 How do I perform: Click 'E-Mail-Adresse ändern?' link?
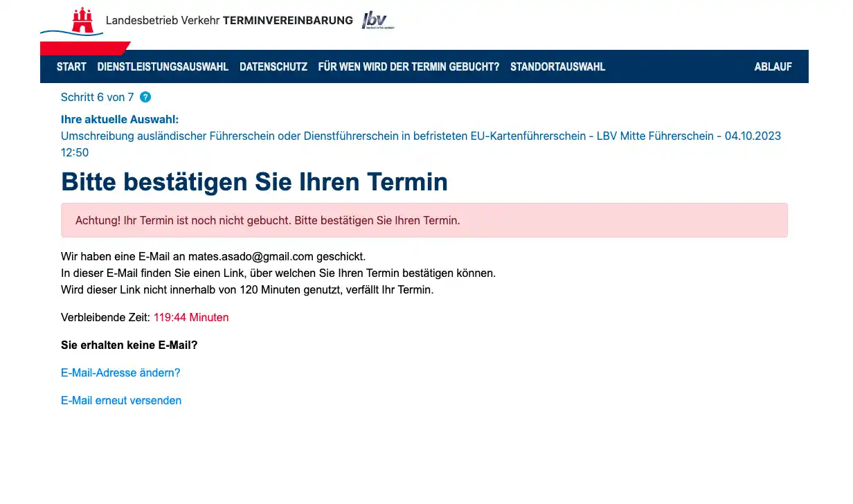(x=120, y=373)
